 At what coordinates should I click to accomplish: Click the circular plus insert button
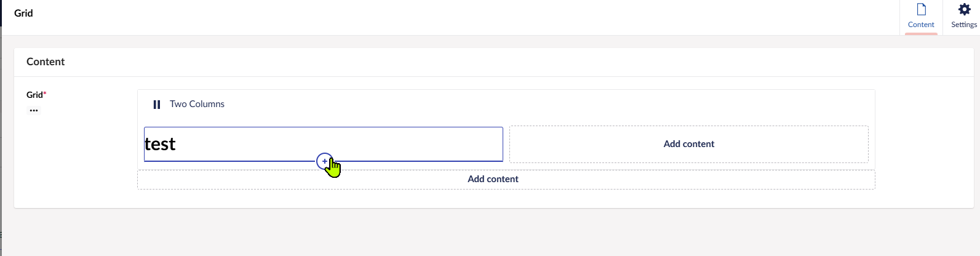point(324,161)
